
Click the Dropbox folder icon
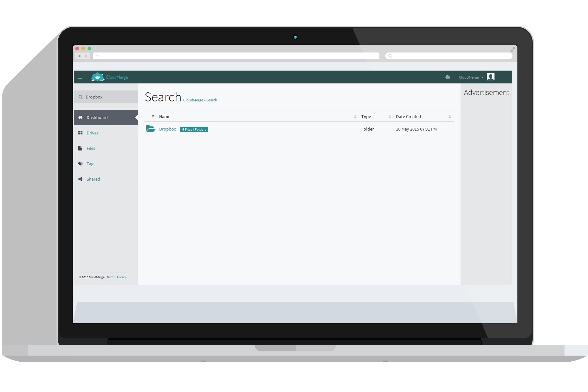click(151, 129)
